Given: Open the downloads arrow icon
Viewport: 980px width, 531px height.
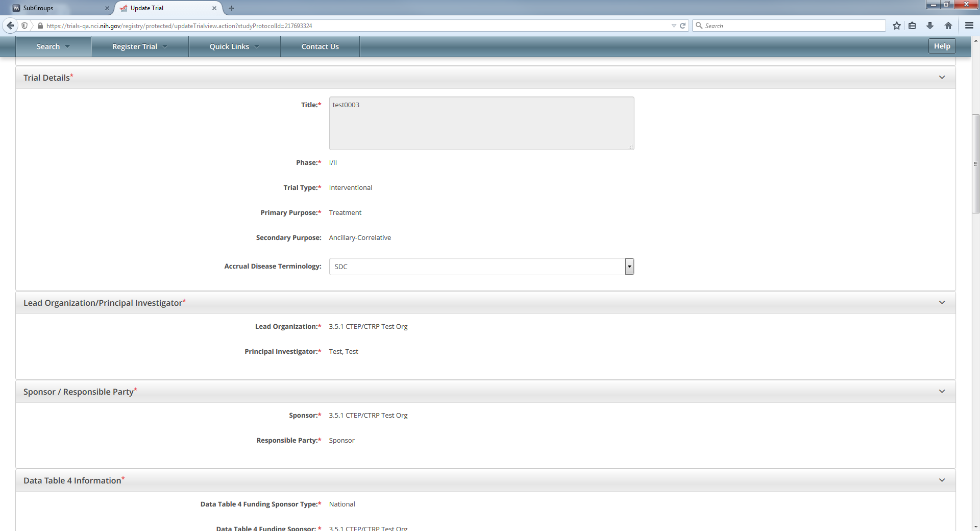Looking at the screenshot, I should (x=930, y=26).
